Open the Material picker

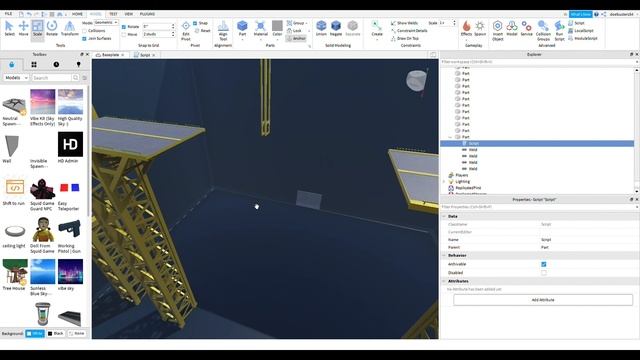tap(260, 28)
